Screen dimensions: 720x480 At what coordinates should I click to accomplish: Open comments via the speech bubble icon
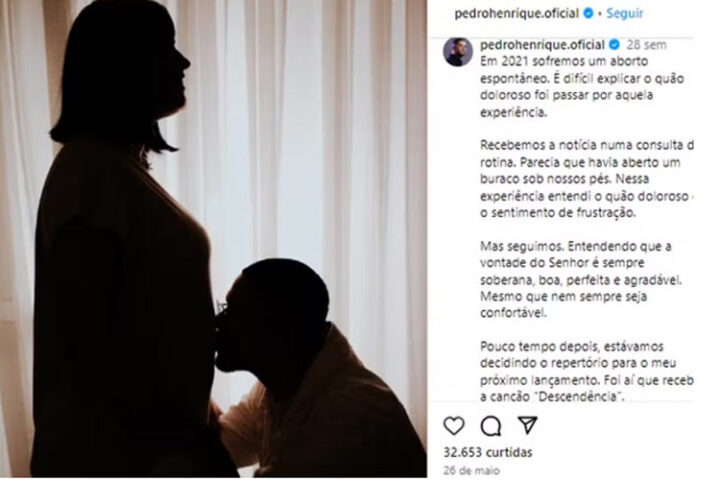(x=490, y=426)
